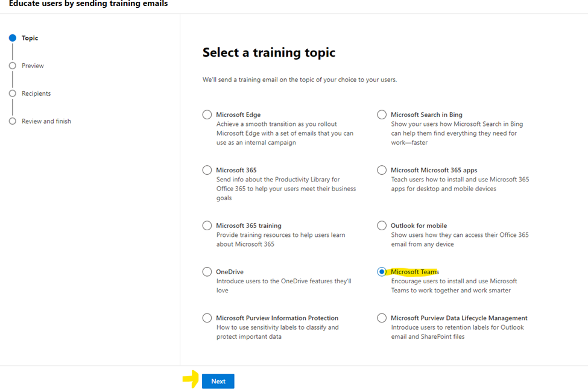588x390 pixels.
Task: Choose Microsoft Search in Bing topic
Action: tap(382, 115)
